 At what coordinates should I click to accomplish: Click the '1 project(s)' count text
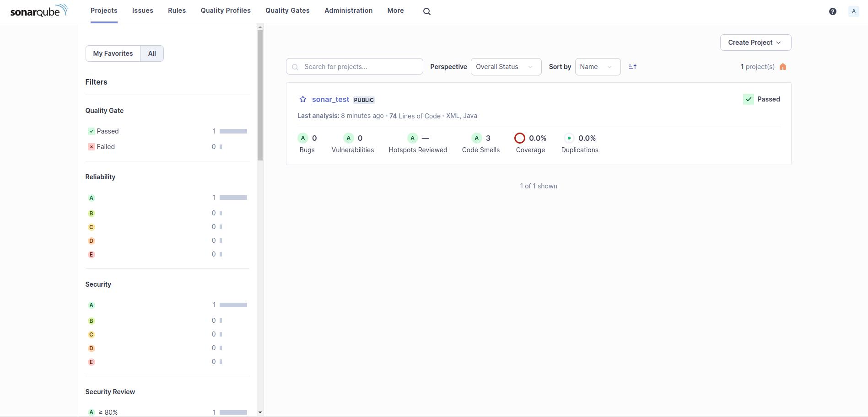pos(758,67)
